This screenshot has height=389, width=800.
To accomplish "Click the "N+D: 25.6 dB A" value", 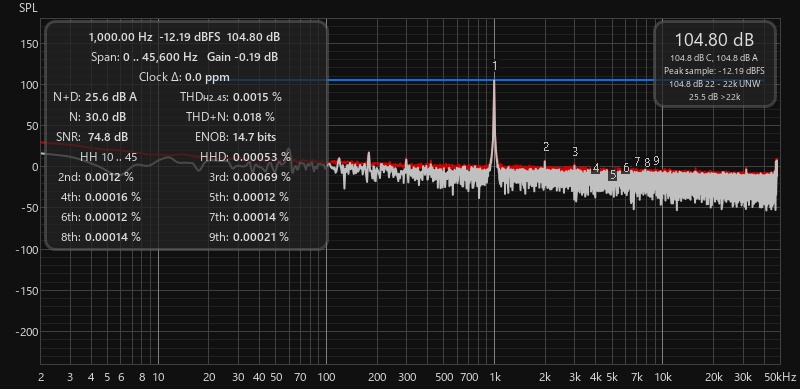I will tap(95, 97).
